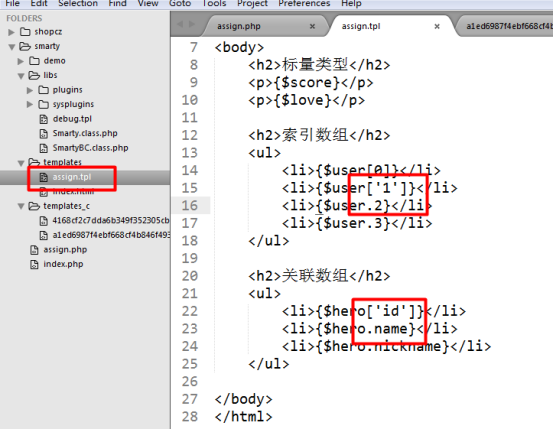This screenshot has width=554, height=430.
Task: Open SmartyBC.class.php from the sidebar
Action: point(90,148)
